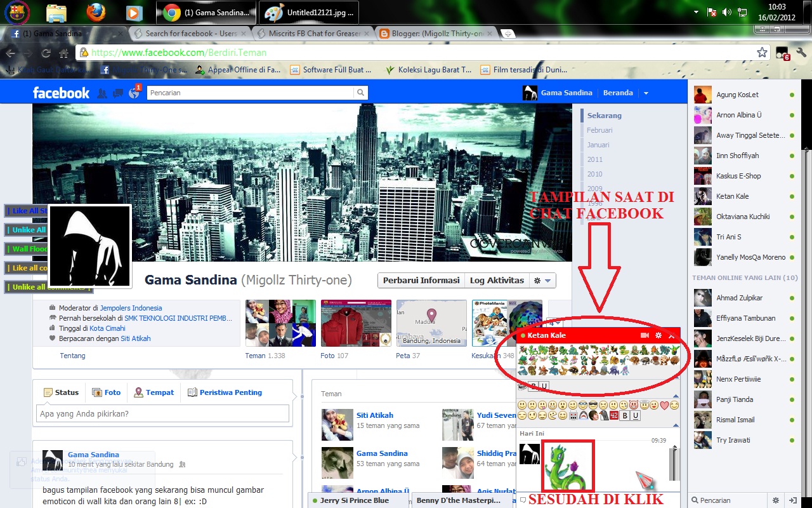Insert the penguin emoticon in chat
The height and width of the screenshot is (508, 812).
pos(604,415)
